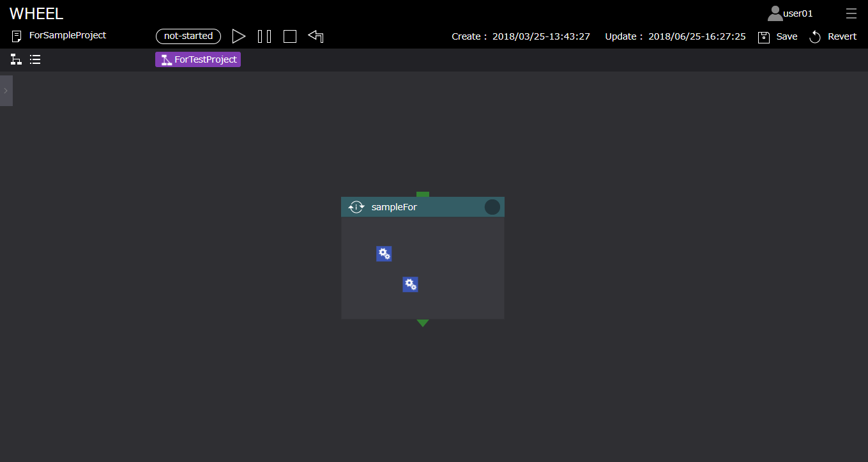Image resolution: width=868 pixels, height=462 pixels.
Task: Switch to the list view
Action: [35, 59]
